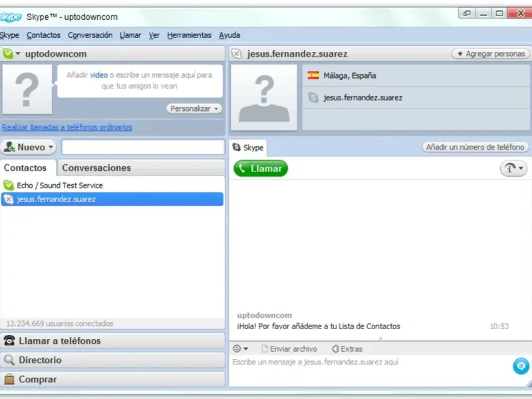Click the 'video' link in mood message
Viewport: 532px width, 399px height.
pos(98,75)
